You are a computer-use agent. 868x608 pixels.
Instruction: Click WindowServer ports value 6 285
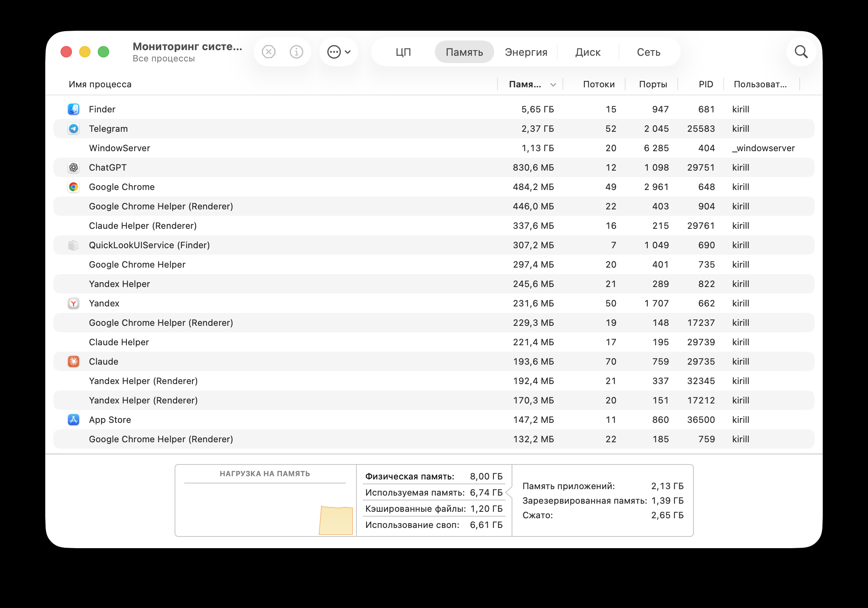[656, 148]
